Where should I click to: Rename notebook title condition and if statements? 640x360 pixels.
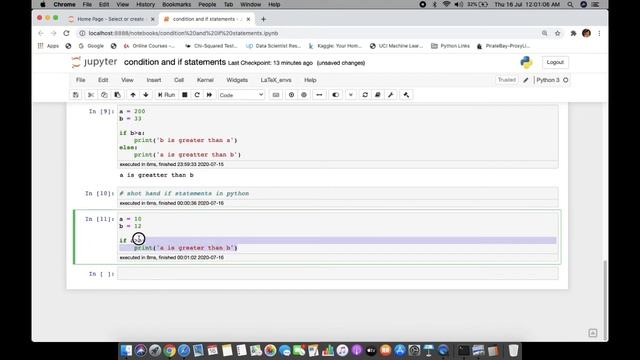[175, 62]
